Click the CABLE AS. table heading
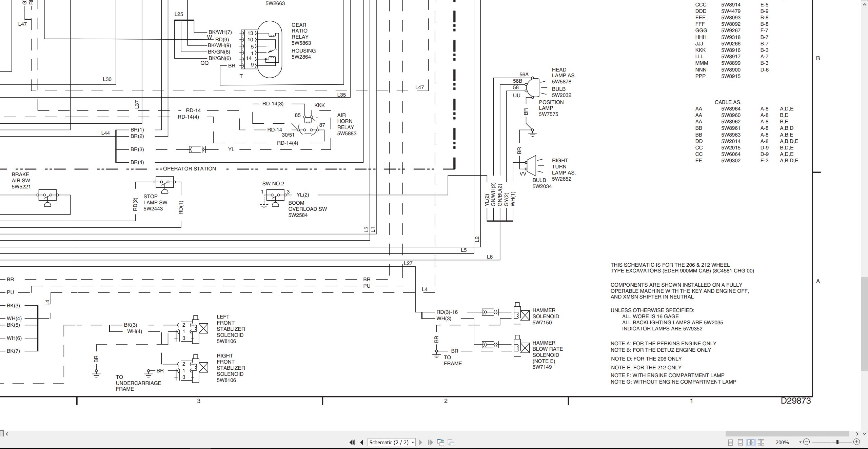Image resolution: width=868 pixels, height=449 pixels. [728, 102]
